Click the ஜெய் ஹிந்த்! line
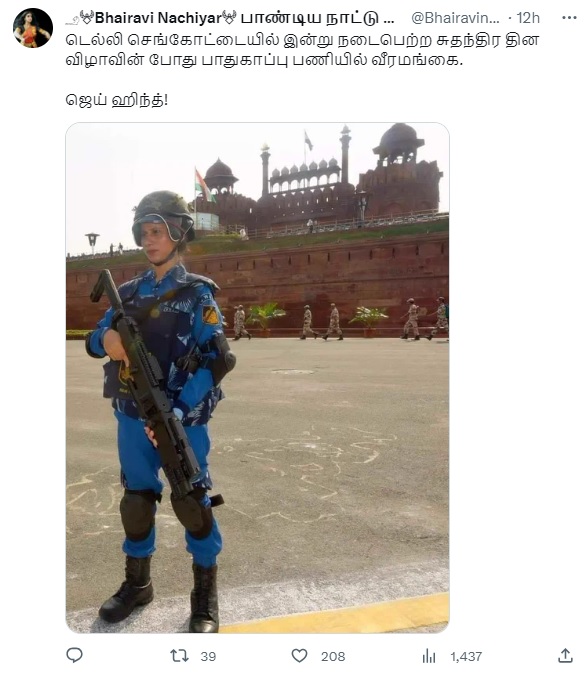Screen dimensions: 585x673 (117, 100)
